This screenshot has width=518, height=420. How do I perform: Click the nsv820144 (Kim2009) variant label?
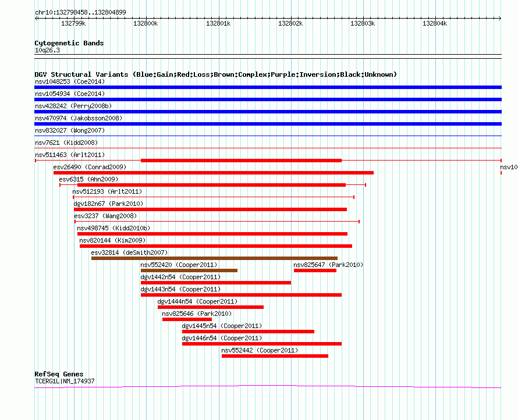(112, 240)
